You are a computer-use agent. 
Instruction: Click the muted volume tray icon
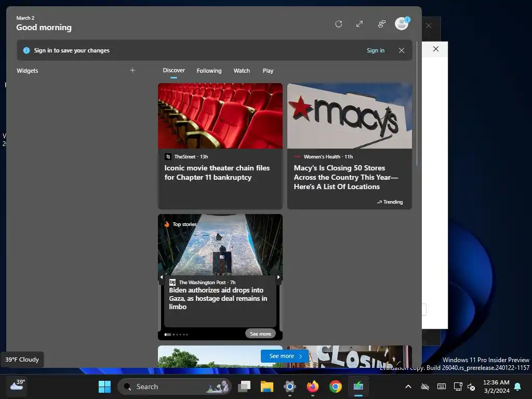point(471,387)
